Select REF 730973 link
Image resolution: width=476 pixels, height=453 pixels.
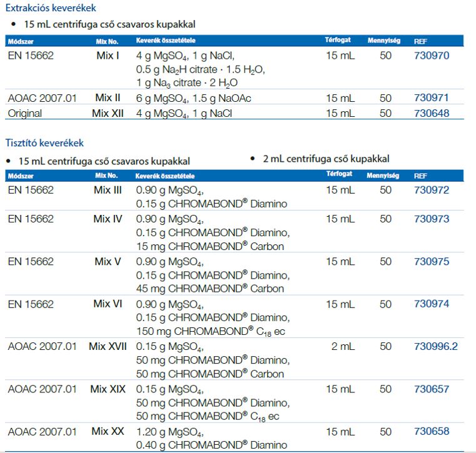pos(432,219)
